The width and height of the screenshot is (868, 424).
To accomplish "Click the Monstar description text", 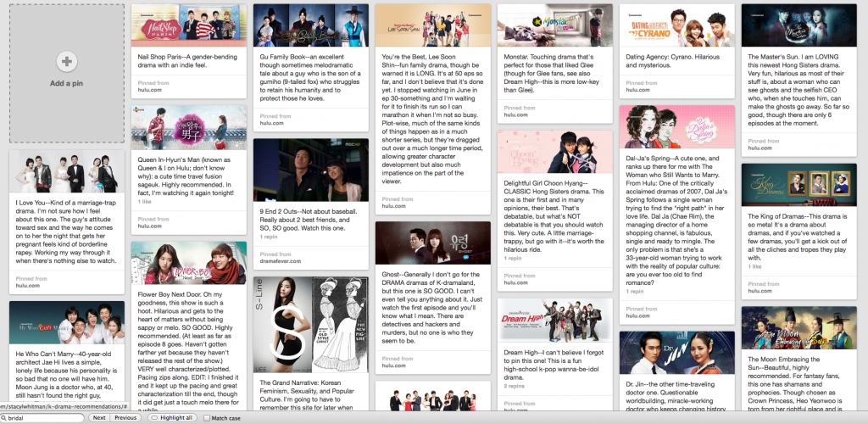I will pos(554,74).
